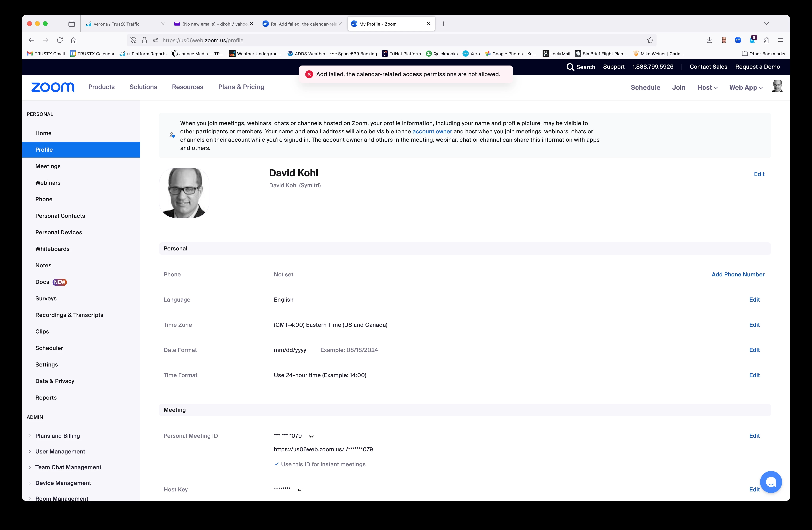Click the Zoom logo in header
This screenshot has height=530, width=812.
coord(53,87)
